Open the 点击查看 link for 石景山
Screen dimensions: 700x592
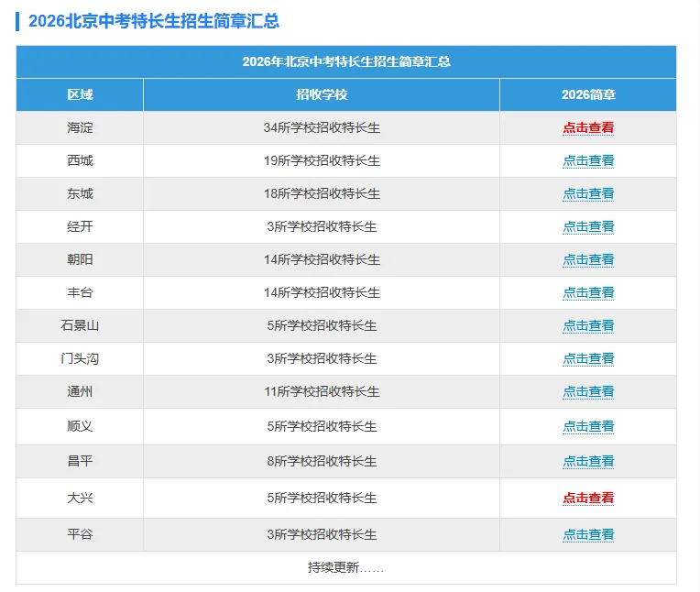coord(588,326)
